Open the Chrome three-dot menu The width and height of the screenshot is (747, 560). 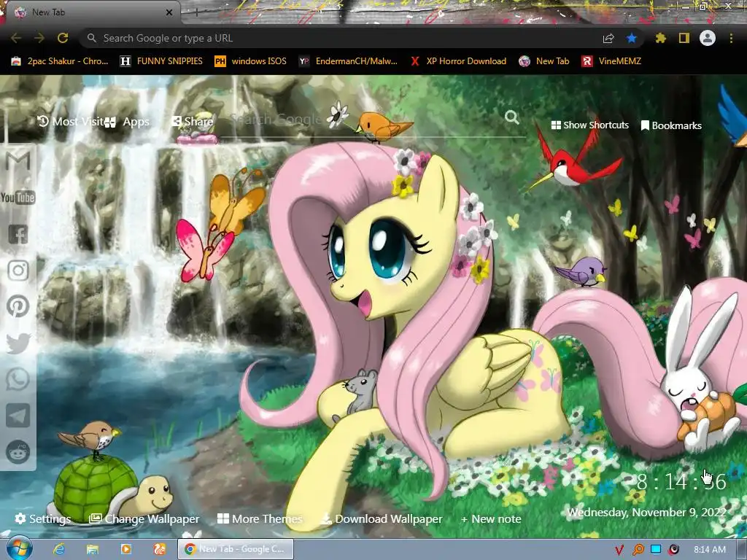point(731,38)
